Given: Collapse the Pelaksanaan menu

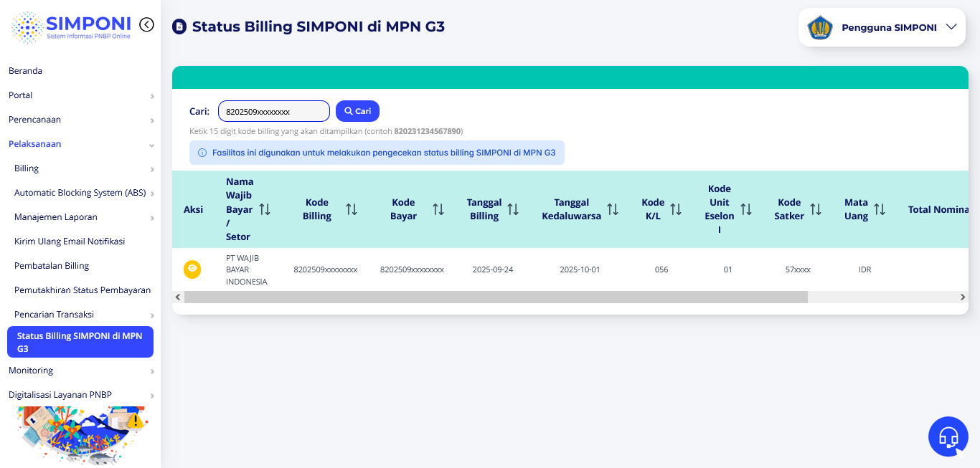Looking at the screenshot, I should tap(80, 144).
